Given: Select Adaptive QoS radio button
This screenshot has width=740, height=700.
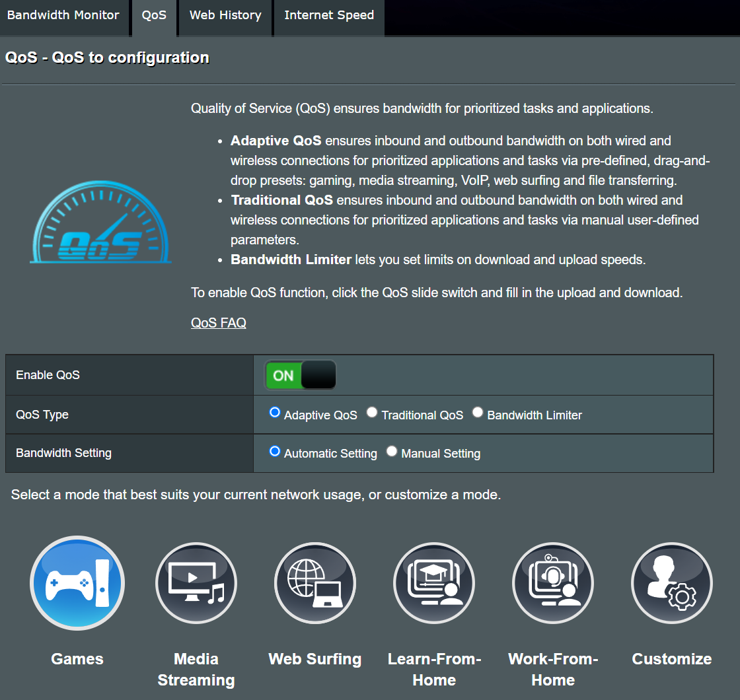Looking at the screenshot, I should (x=276, y=413).
